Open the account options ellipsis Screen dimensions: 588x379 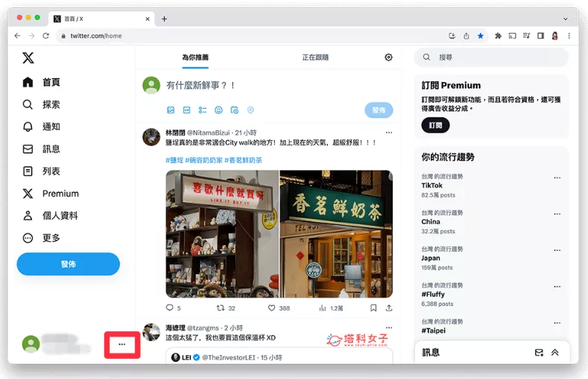(122, 344)
